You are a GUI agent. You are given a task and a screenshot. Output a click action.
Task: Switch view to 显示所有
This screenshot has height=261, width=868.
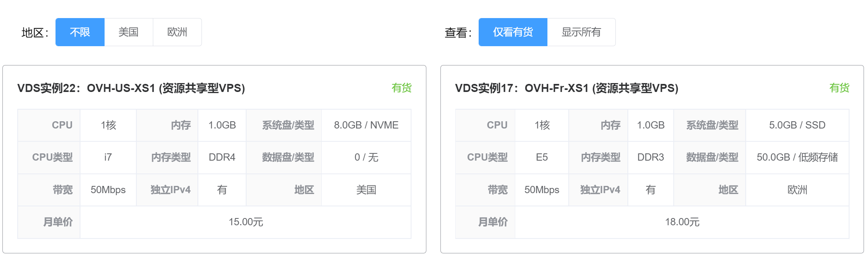(x=581, y=32)
